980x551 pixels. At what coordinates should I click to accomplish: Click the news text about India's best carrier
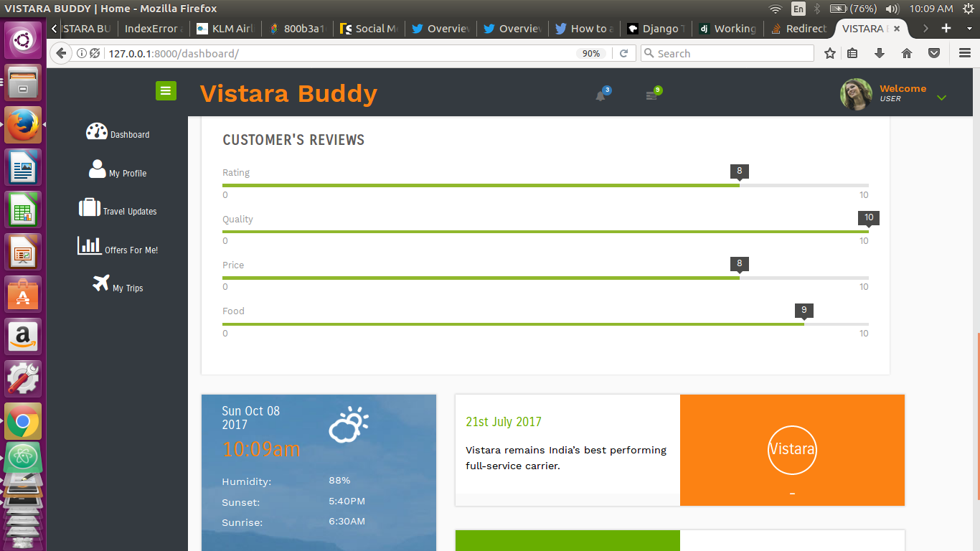[x=566, y=458]
